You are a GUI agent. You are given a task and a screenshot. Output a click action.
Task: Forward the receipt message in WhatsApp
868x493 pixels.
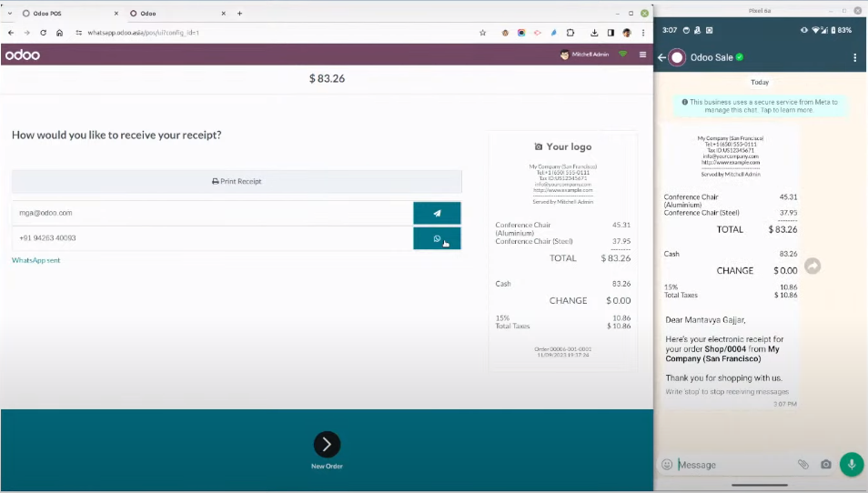tap(812, 267)
